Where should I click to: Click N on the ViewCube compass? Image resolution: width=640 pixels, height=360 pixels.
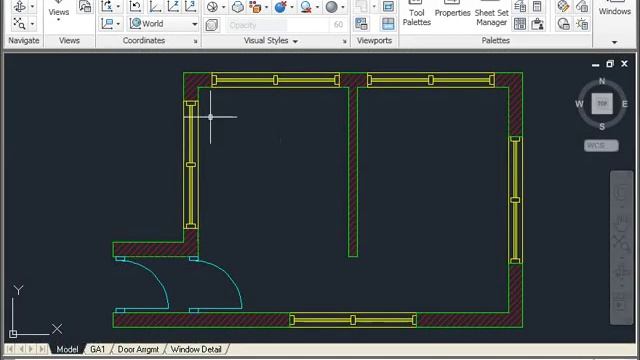pos(602,81)
